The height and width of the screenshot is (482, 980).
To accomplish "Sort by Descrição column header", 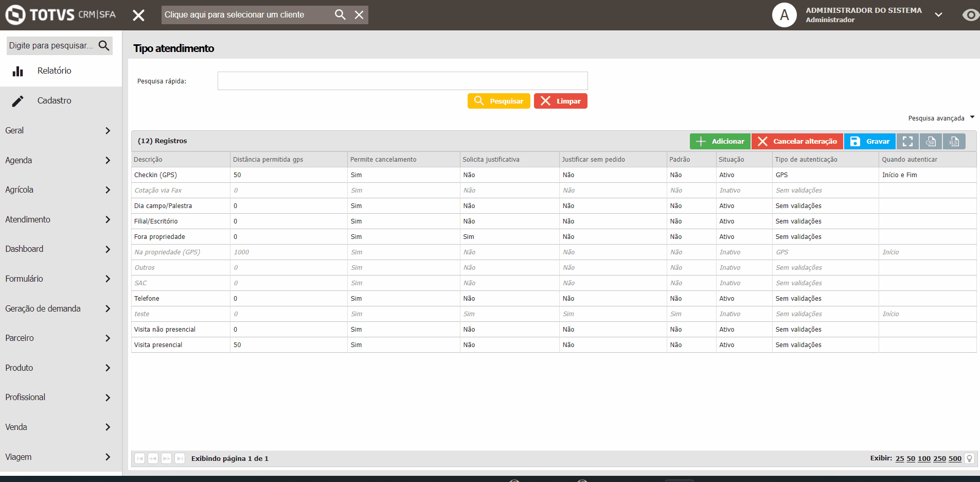I will tap(181, 159).
